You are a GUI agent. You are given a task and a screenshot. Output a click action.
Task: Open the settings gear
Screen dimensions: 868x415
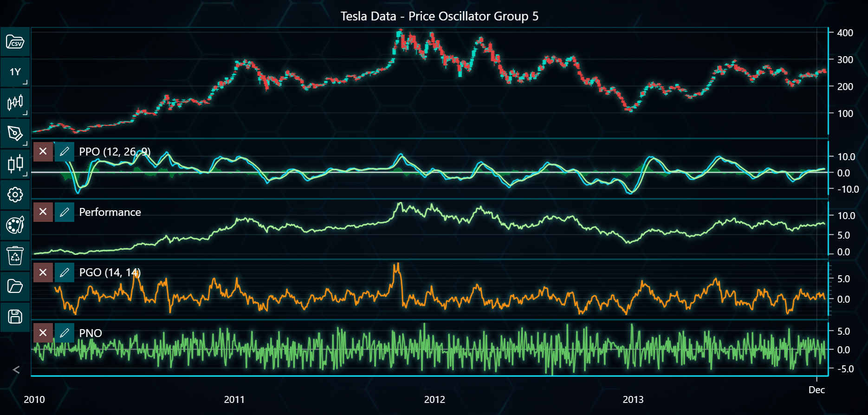point(15,195)
